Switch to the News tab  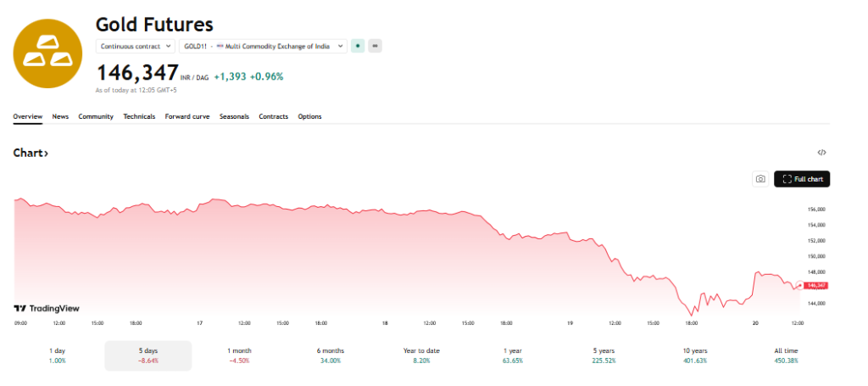click(60, 116)
